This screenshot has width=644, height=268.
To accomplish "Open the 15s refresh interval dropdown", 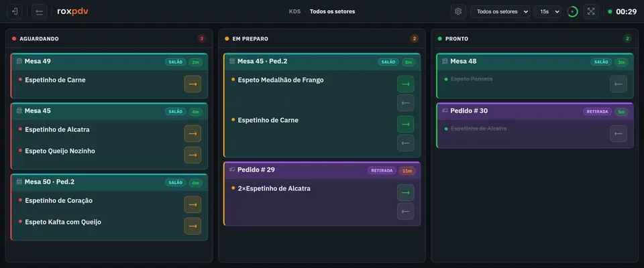I will pos(547,11).
